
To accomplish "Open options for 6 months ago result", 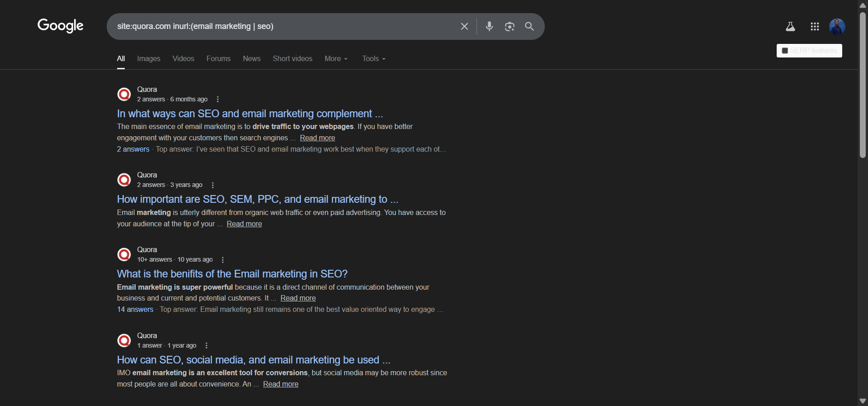I will pyautogui.click(x=218, y=99).
